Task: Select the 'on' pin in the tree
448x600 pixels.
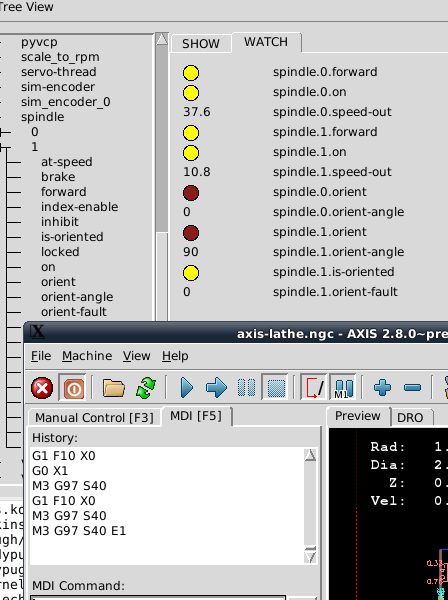Action: tap(48, 267)
